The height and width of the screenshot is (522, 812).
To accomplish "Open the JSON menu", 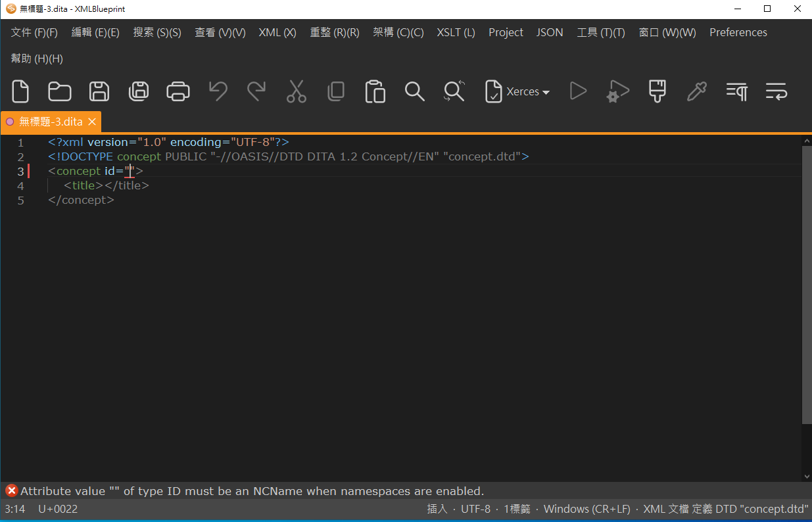I will (x=550, y=32).
